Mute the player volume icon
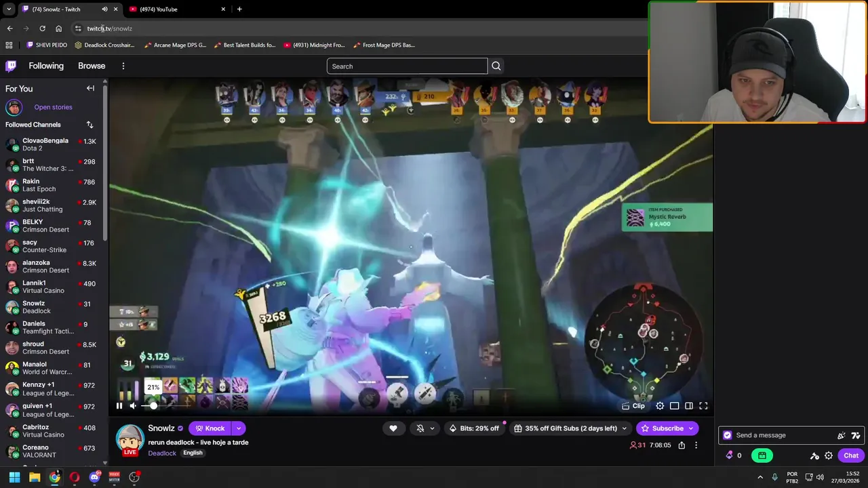The image size is (868, 488). coord(134,406)
